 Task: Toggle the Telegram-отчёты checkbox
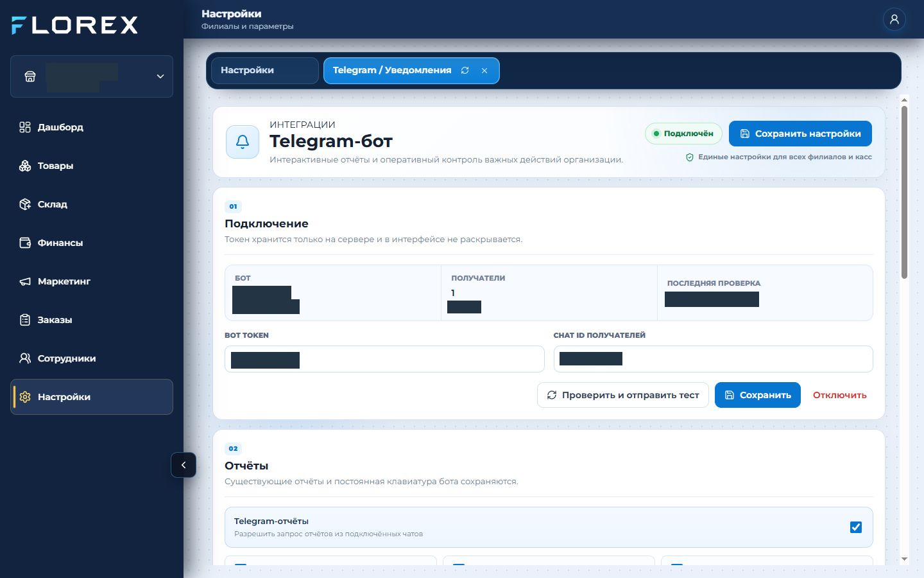[856, 527]
